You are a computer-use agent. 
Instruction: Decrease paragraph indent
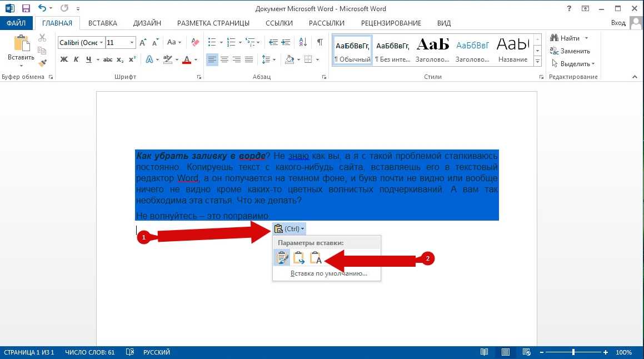pyautogui.click(x=273, y=42)
